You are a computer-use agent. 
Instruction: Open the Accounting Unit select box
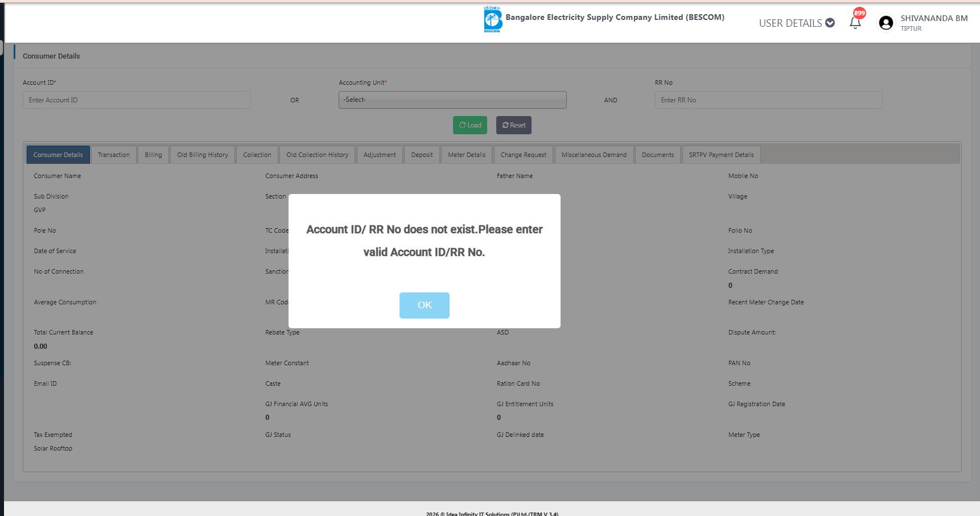tap(452, 100)
